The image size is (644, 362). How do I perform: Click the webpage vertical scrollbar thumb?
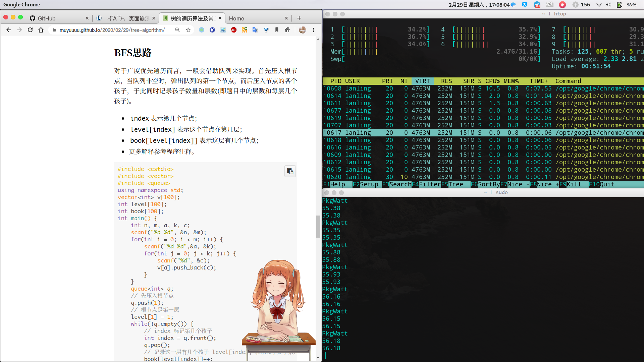coord(318,227)
